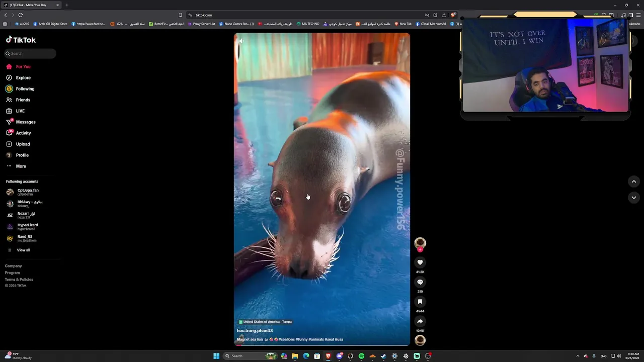644x362 pixels.
Task: Bookmark this page icon in address bar
Action: (x=181, y=15)
